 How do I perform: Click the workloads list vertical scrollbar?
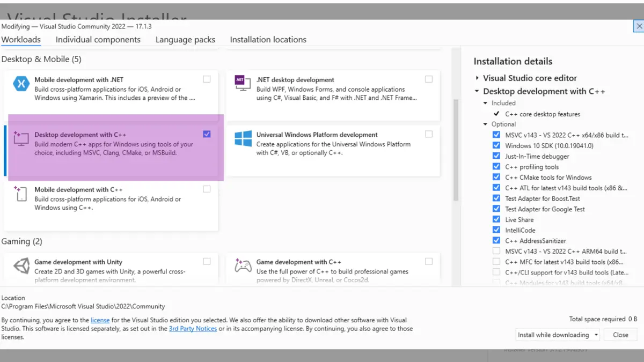[456, 150]
